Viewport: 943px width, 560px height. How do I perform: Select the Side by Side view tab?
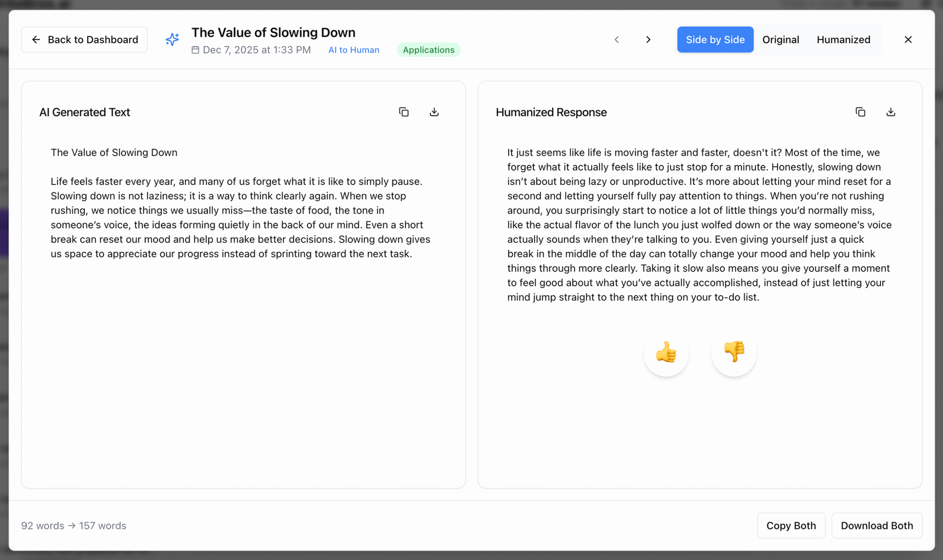[715, 39]
